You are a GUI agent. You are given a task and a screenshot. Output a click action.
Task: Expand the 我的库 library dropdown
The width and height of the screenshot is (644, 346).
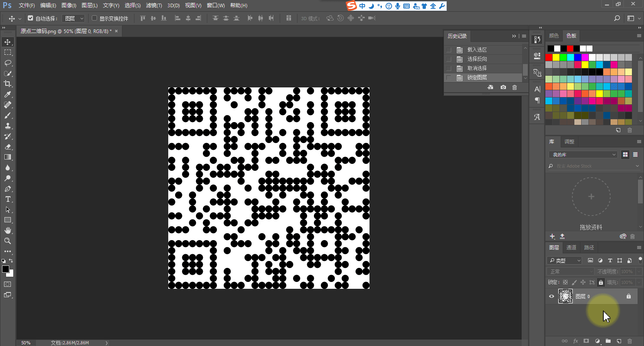[x=582, y=155]
